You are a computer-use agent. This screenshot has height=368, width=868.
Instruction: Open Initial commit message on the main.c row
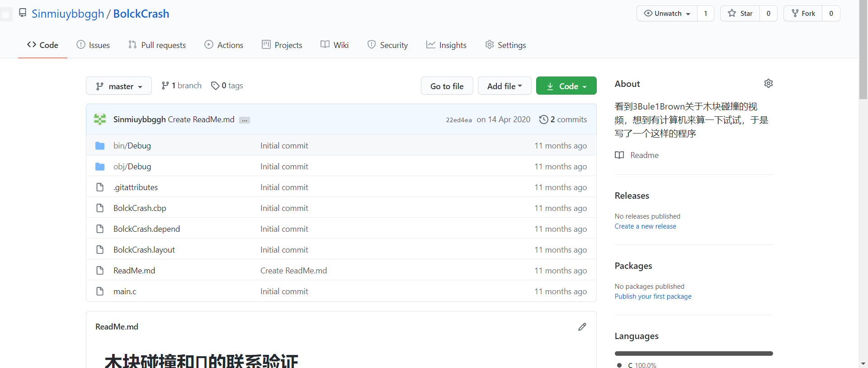pos(284,292)
